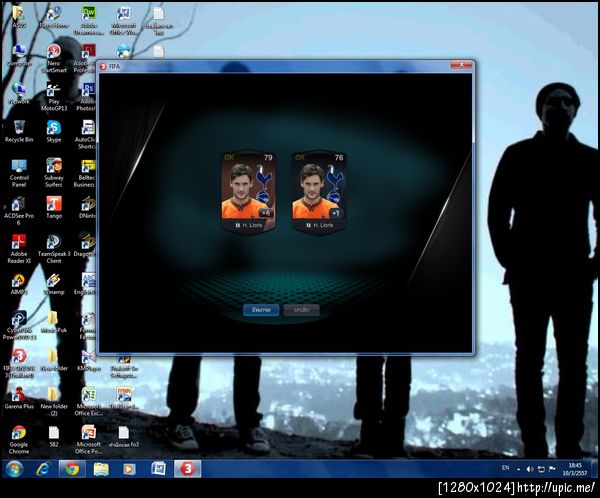Screen dimensions: 600x498
Task: Select the H. Lloris card rated 76
Action: coord(319,192)
